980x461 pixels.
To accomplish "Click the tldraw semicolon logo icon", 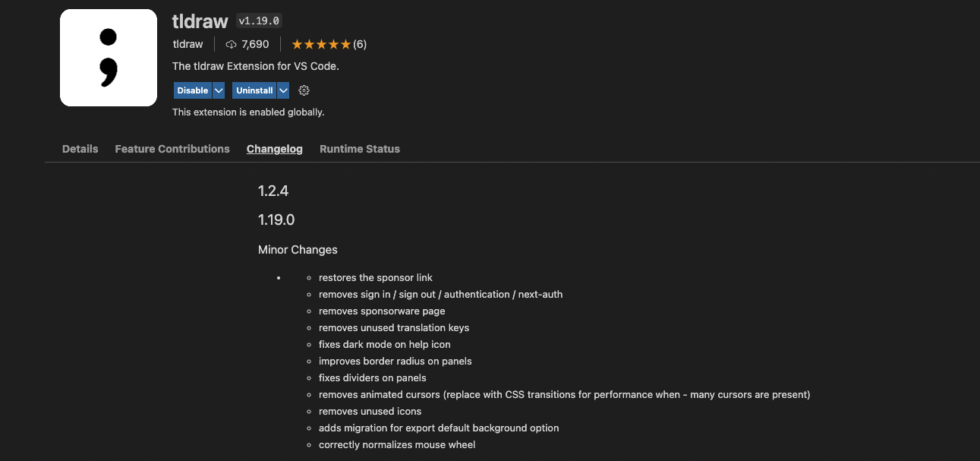I will point(108,57).
